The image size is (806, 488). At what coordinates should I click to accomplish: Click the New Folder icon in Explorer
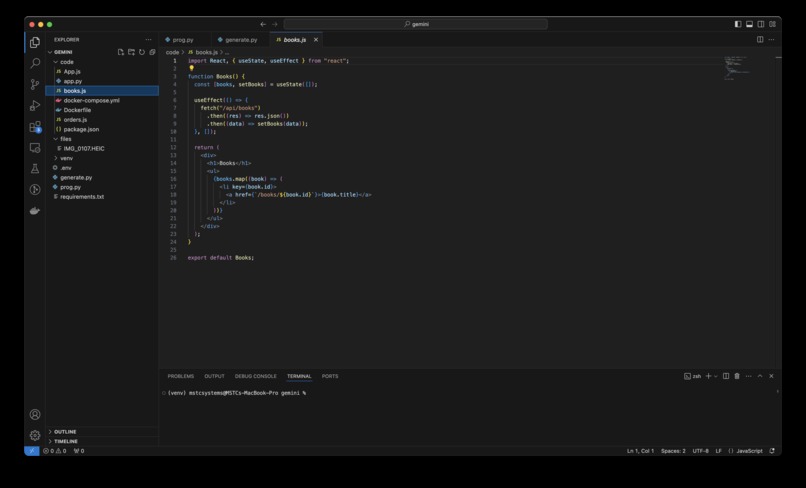131,52
